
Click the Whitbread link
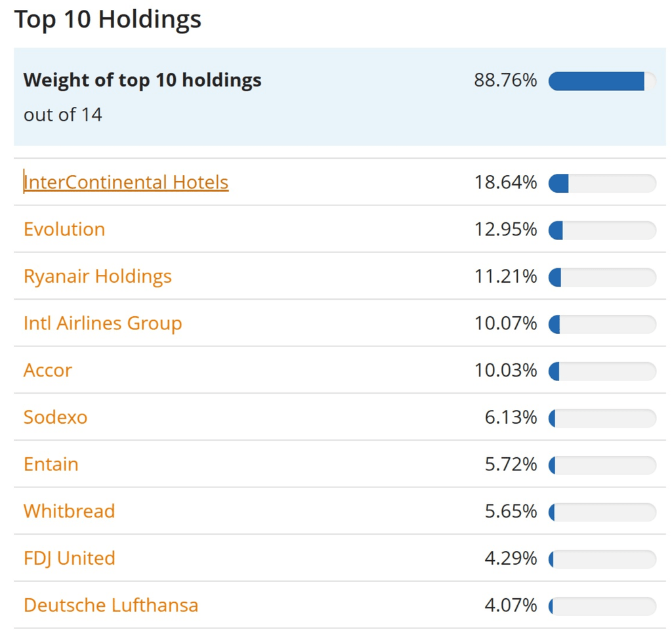pyautogui.click(x=69, y=511)
